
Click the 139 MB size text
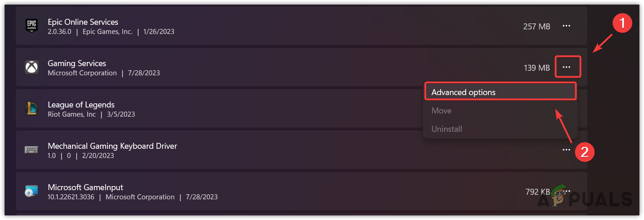537,68
